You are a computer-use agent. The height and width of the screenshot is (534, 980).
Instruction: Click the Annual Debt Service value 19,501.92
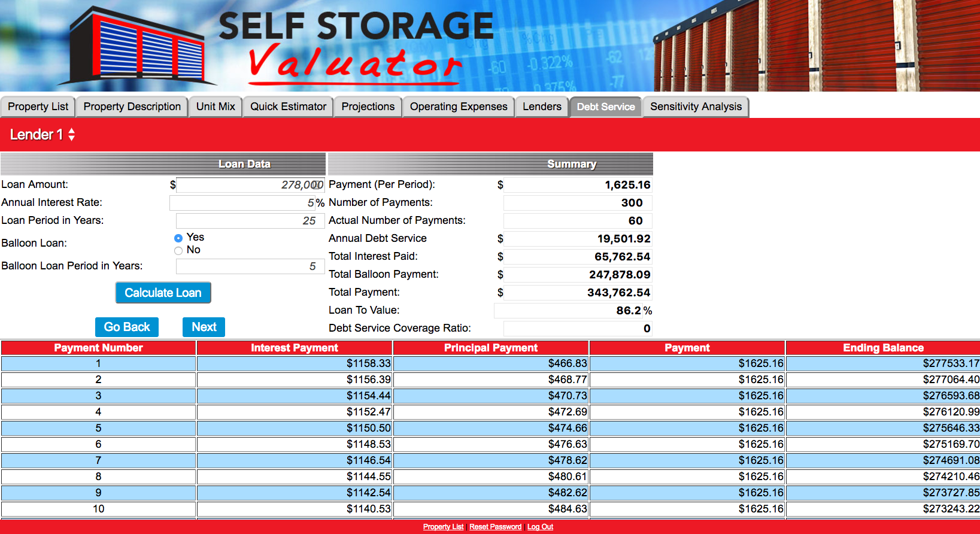pos(578,239)
